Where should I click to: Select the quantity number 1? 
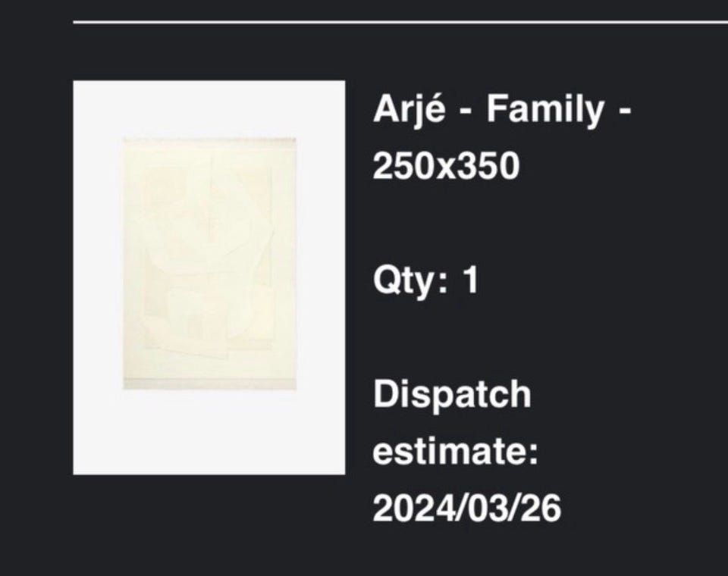470,280
